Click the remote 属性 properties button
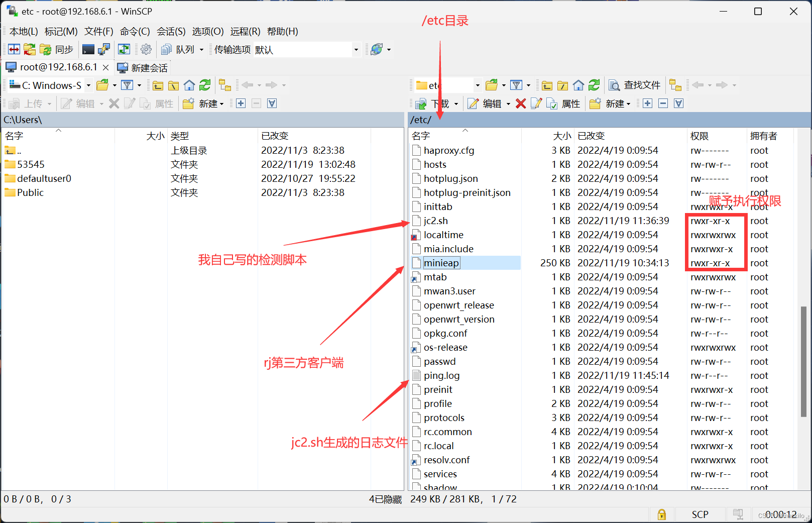 pyautogui.click(x=563, y=103)
